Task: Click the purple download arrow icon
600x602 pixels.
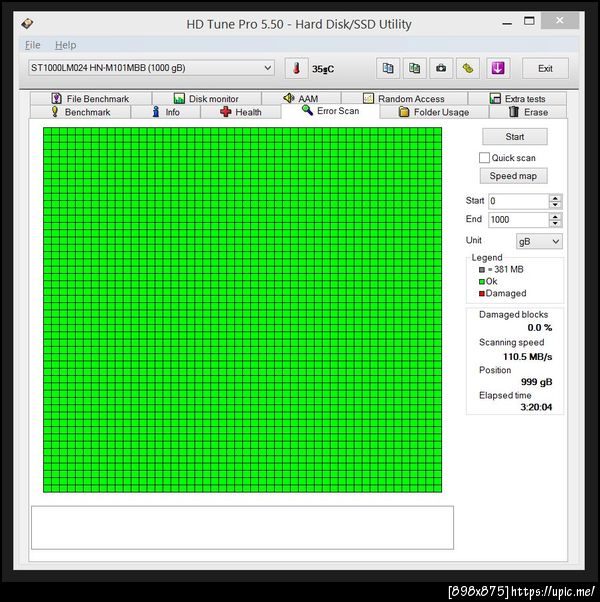Action: tap(498, 69)
